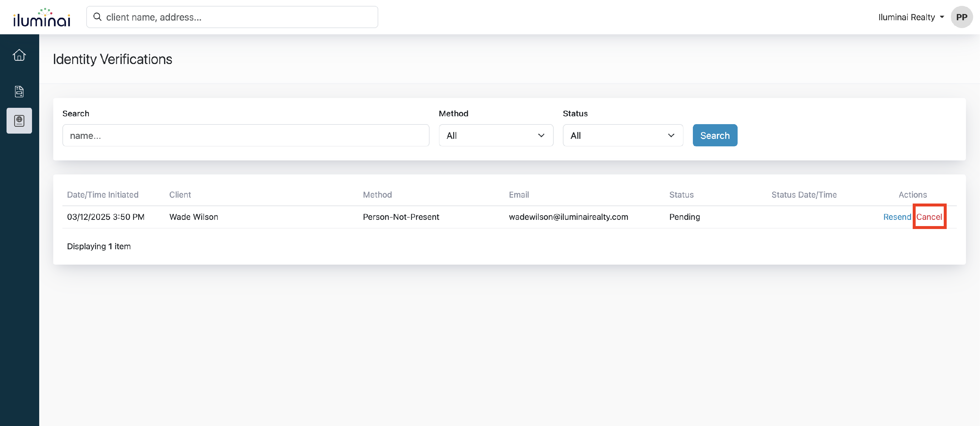This screenshot has height=426, width=980.
Task: Click the Pending status cell
Action: click(684, 217)
